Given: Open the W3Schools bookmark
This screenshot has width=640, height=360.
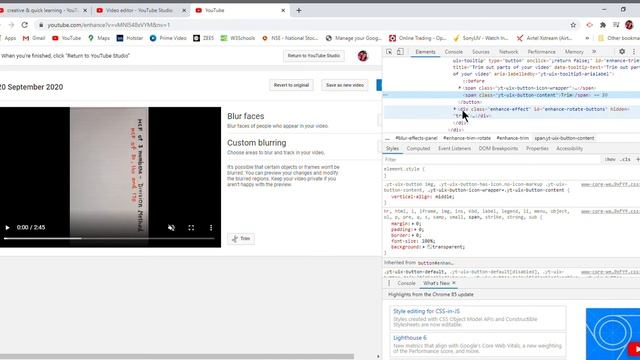Looking at the screenshot, I should [238, 38].
